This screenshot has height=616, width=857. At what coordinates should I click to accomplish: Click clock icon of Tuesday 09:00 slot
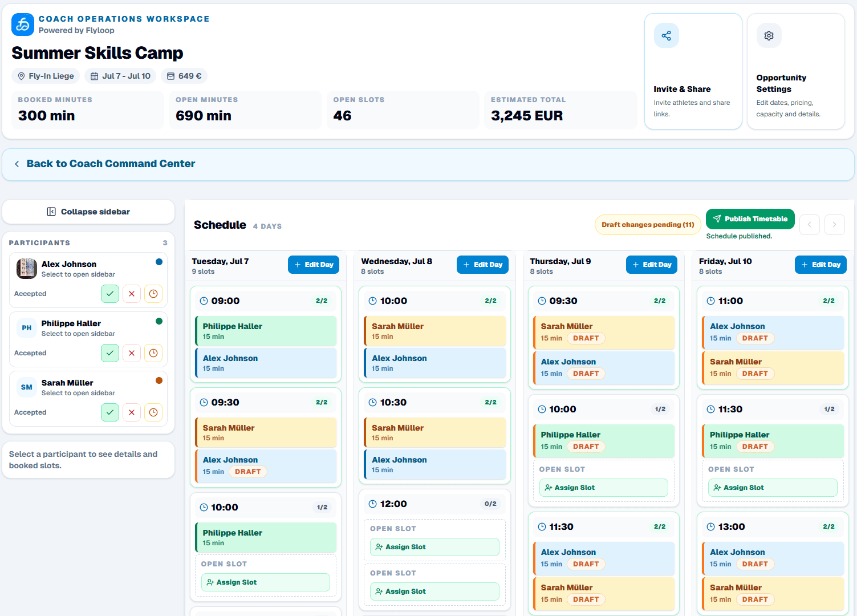204,301
